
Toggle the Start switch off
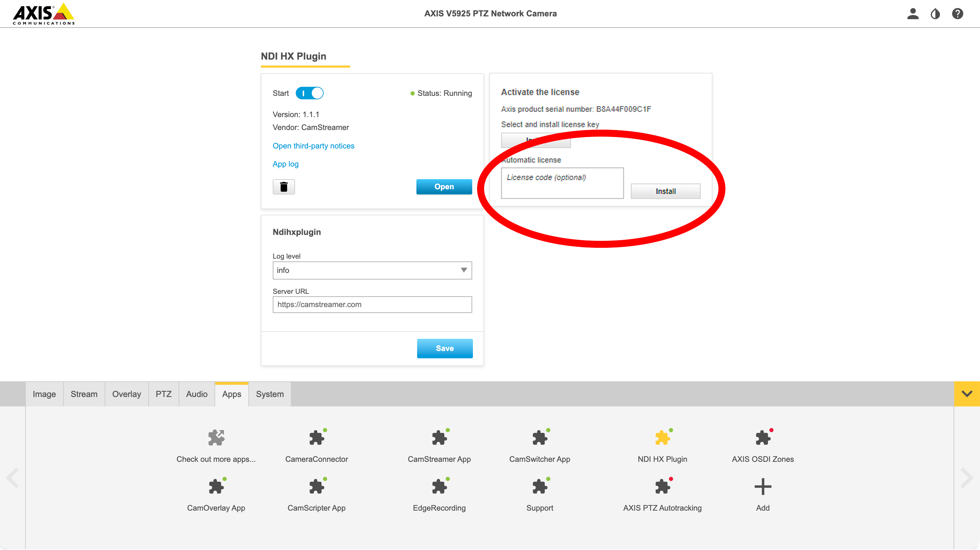[309, 93]
